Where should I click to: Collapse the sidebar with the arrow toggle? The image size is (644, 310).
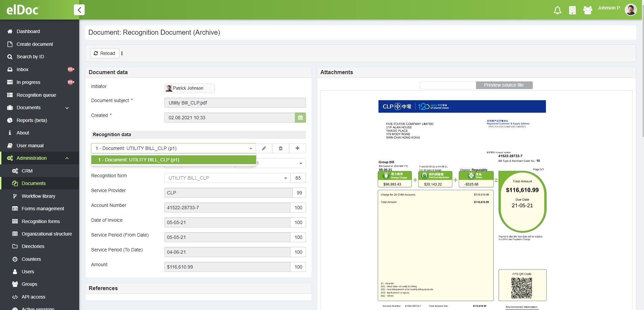[x=79, y=9]
